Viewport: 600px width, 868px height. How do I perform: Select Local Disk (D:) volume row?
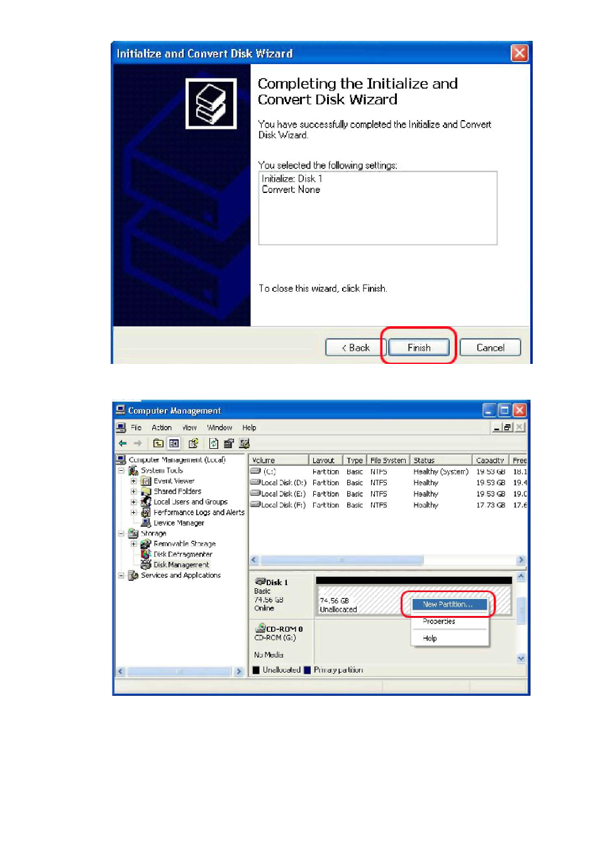pyautogui.click(x=388, y=483)
